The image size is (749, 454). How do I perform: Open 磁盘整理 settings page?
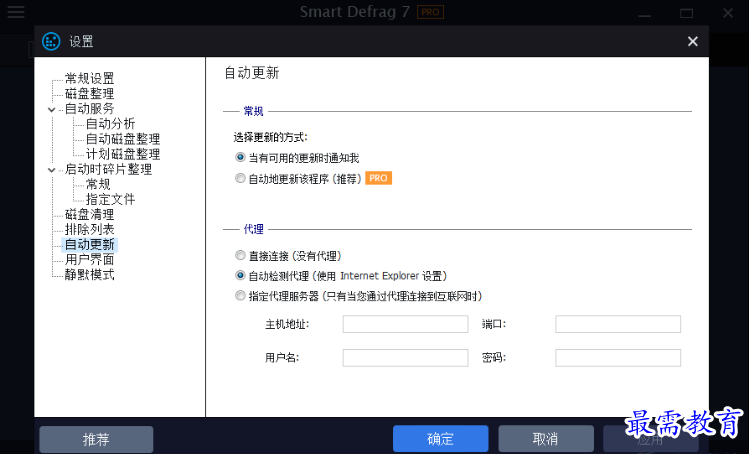pos(89,93)
